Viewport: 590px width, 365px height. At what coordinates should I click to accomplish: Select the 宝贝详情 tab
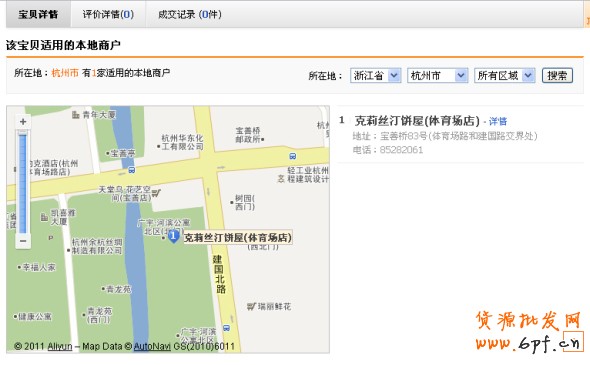point(38,14)
